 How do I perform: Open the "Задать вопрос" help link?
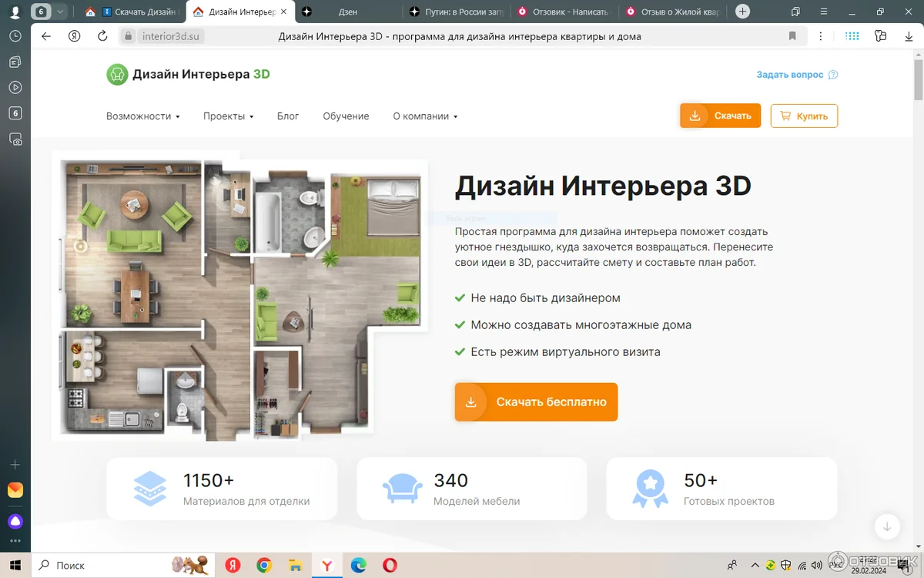pos(797,75)
